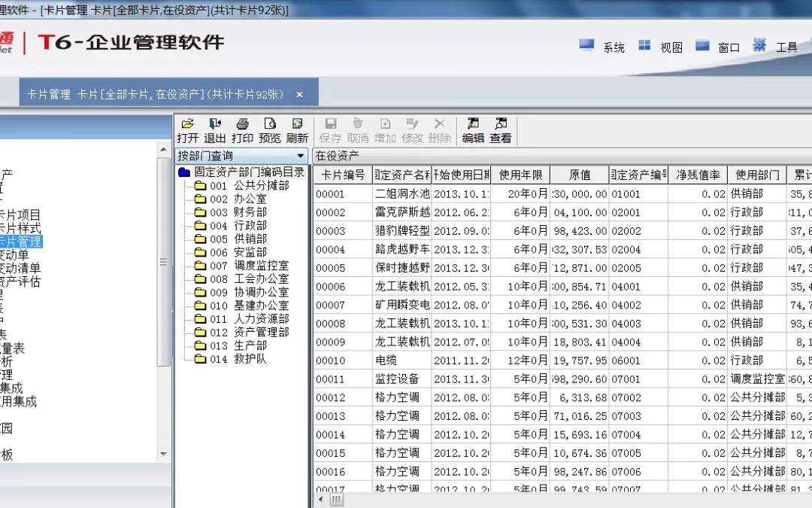The width and height of the screenshot is (812, 508).
Task: Select department folder 010 基建办公室
Action: 242,306
